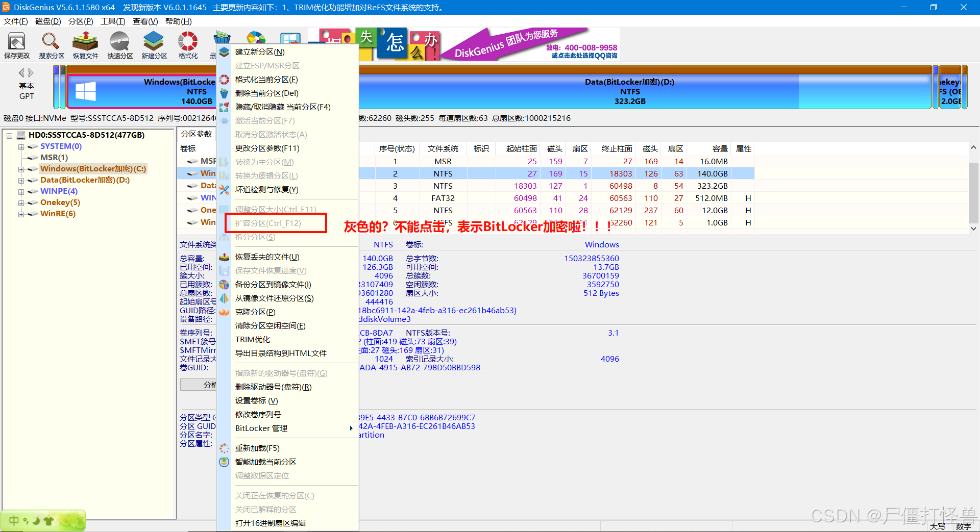Choose TRIM优化 from the context menu
The width and height of the screenshot is (980, 532).
pos(287,340)
